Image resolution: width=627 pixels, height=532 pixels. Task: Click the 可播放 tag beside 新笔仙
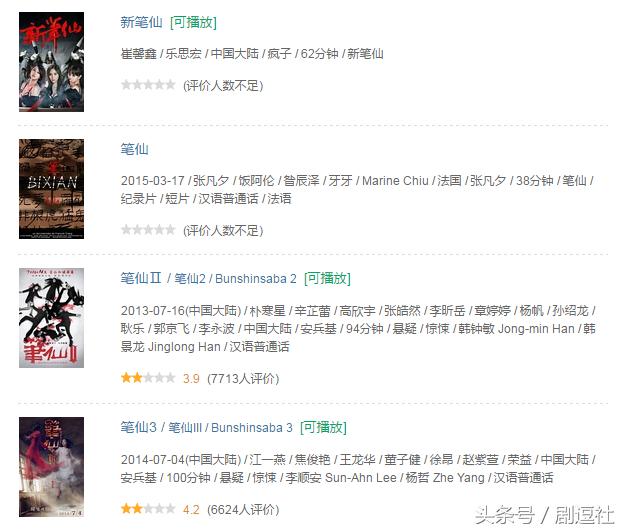click(193, 22)
